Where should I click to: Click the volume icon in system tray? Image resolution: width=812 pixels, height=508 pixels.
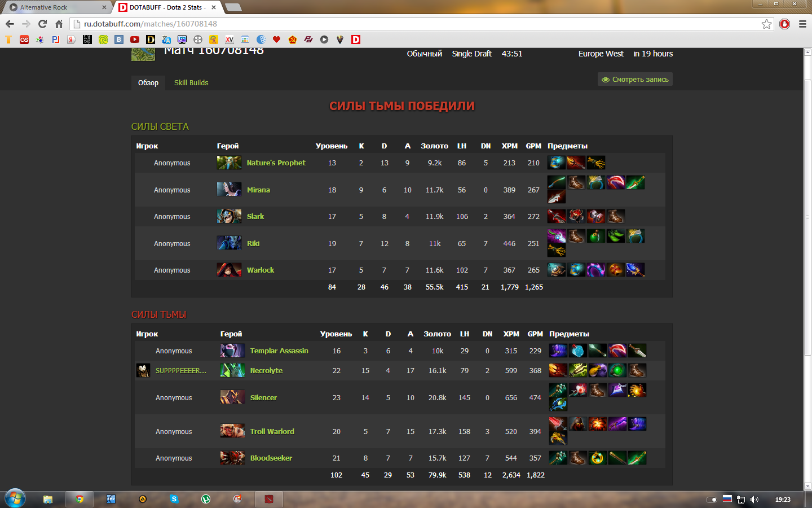[x=754, y=500]
